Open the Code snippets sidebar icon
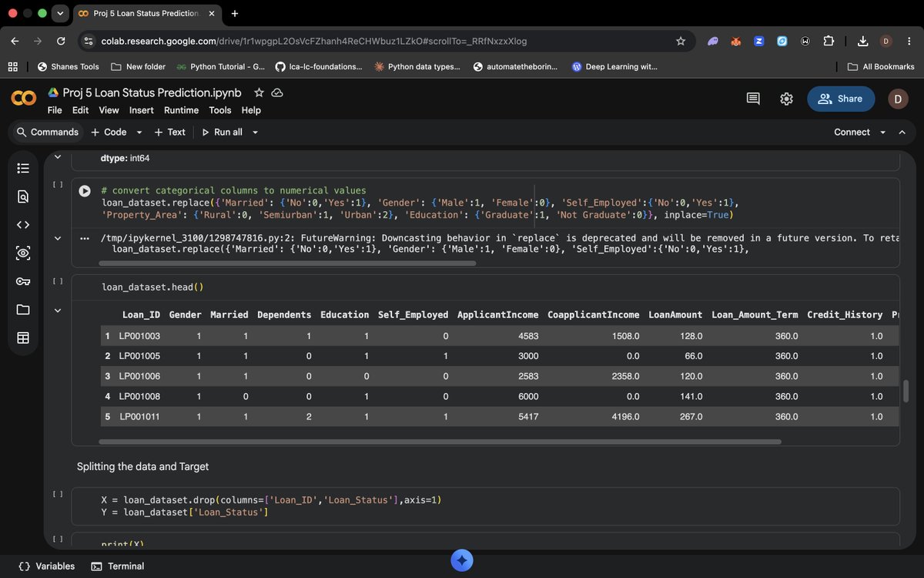Screen dimensions: 924x578 coord(23,225)
